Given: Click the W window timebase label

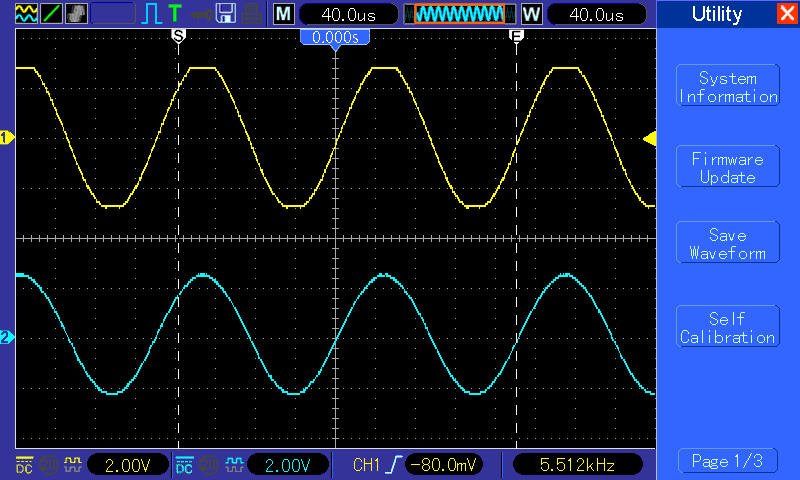Looking at the screenshot, I should coord(531,14).
